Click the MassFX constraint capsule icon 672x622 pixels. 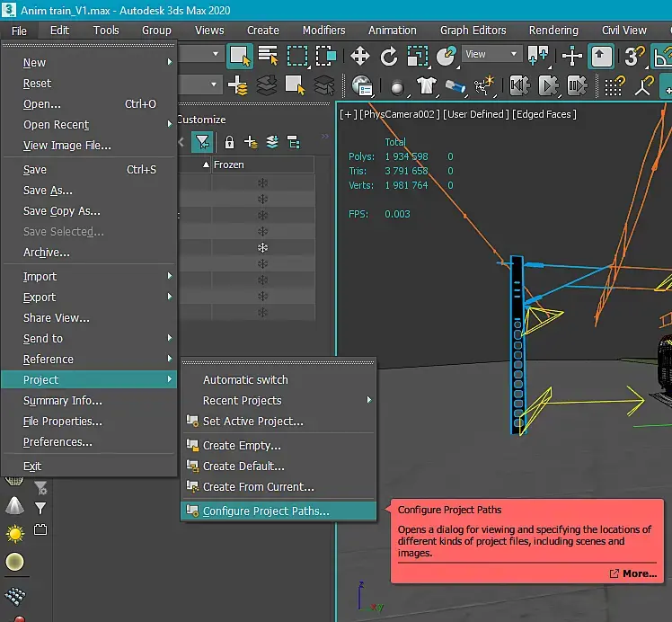point(455,86)
